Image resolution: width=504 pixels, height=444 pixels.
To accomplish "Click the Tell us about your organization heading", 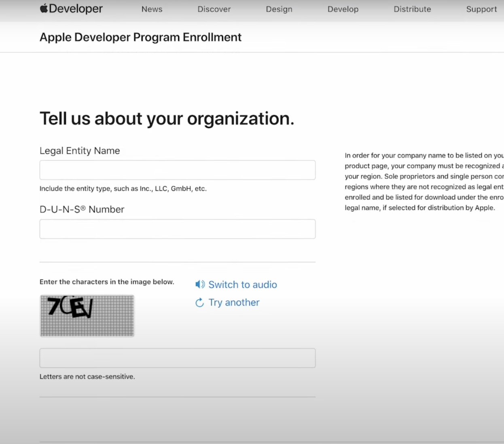I will (x=167, y=119).
